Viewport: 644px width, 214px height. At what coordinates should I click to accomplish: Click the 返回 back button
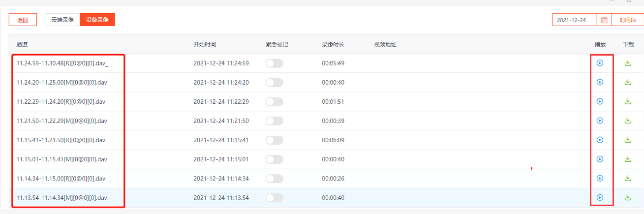pyautogui.click(x=23, y=20)
